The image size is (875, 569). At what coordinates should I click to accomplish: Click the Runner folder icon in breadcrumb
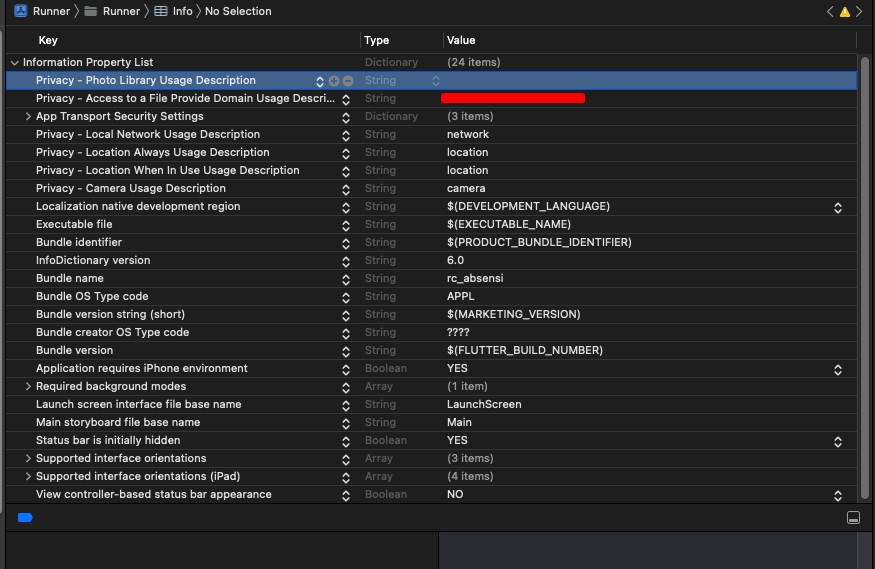point(91,11)
